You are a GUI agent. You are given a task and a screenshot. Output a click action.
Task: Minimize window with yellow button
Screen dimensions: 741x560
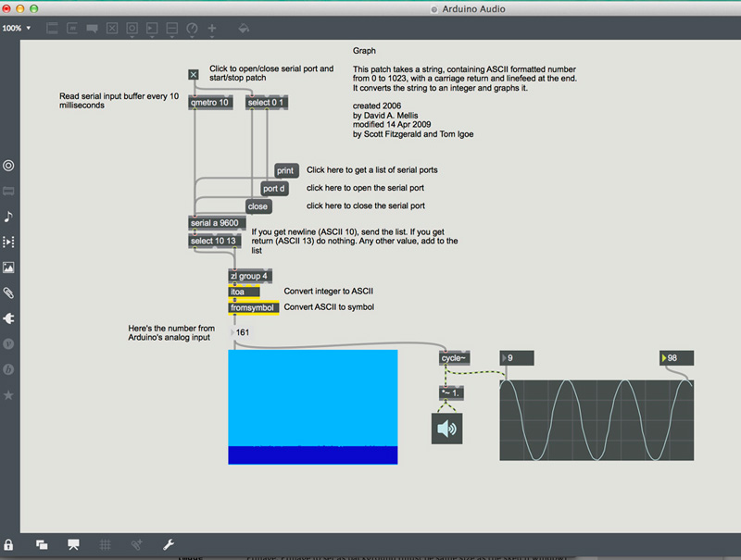pos(19,8)
